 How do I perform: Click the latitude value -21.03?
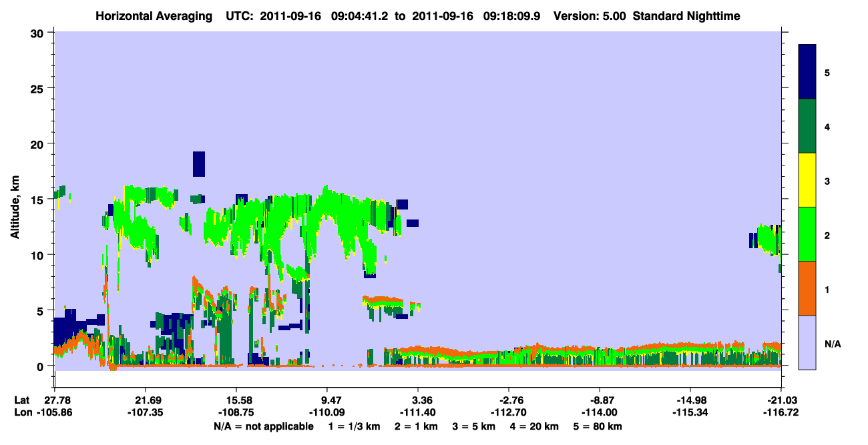[781, 400]
